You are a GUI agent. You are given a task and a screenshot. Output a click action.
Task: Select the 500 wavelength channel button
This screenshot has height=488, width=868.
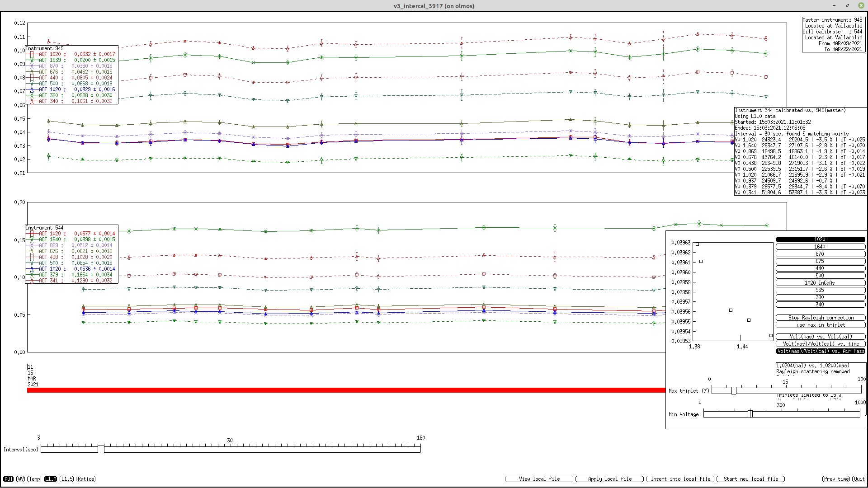(820, 276)
